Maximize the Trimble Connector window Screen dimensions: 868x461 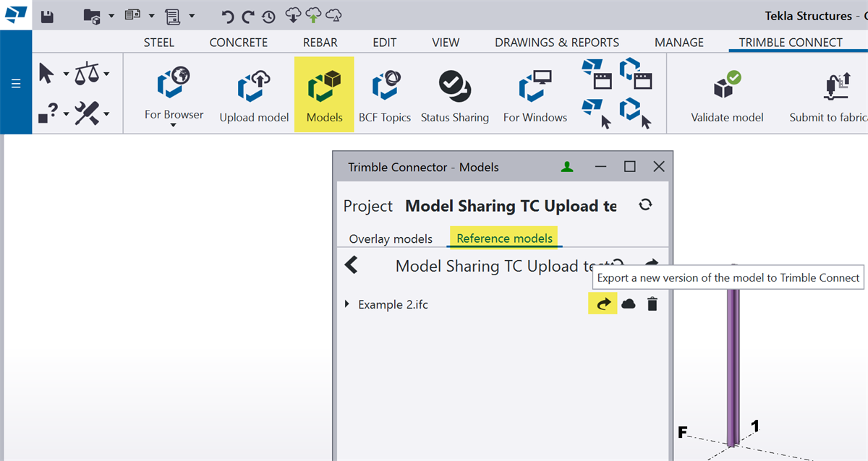(x=630, y=167)
